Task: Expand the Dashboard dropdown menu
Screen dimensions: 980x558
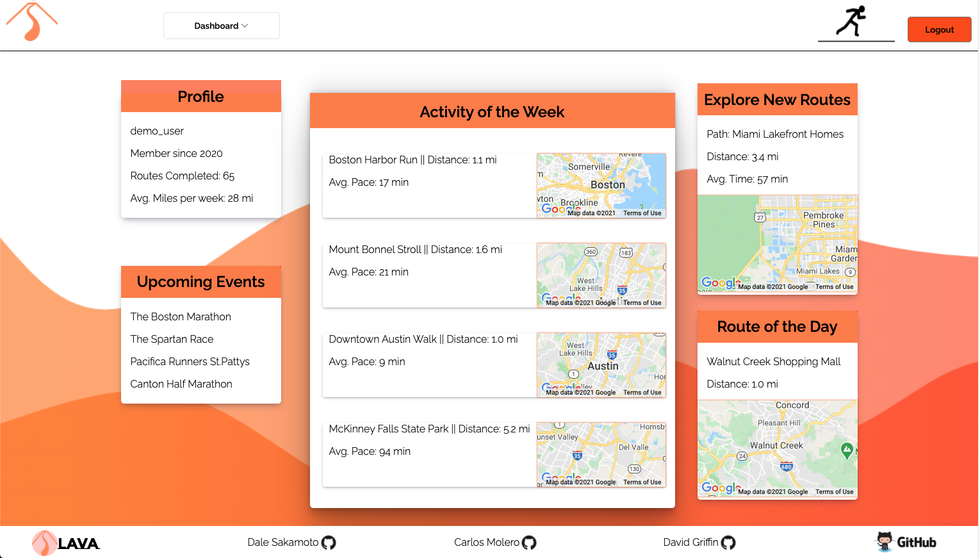Action: click(221, 26)
